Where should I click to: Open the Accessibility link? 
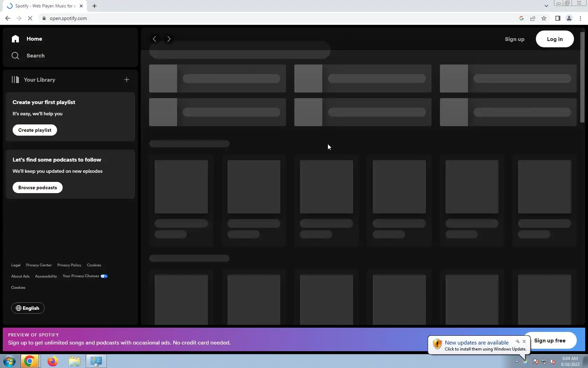click(x=46, y=276)
